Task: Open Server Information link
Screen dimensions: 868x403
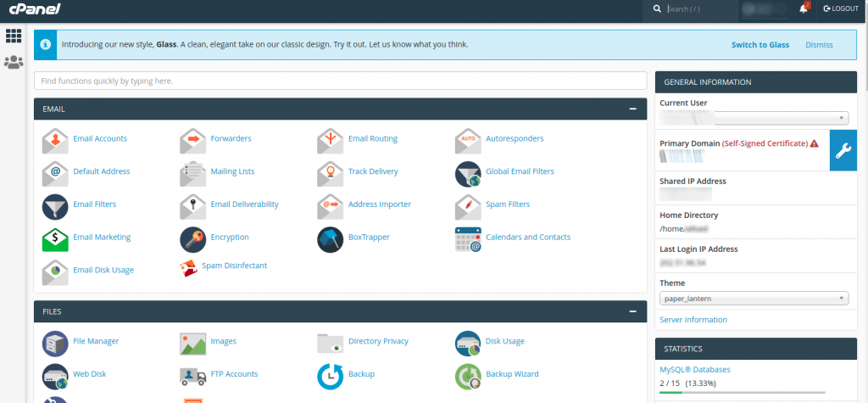Action: click(x=693, y=320)
